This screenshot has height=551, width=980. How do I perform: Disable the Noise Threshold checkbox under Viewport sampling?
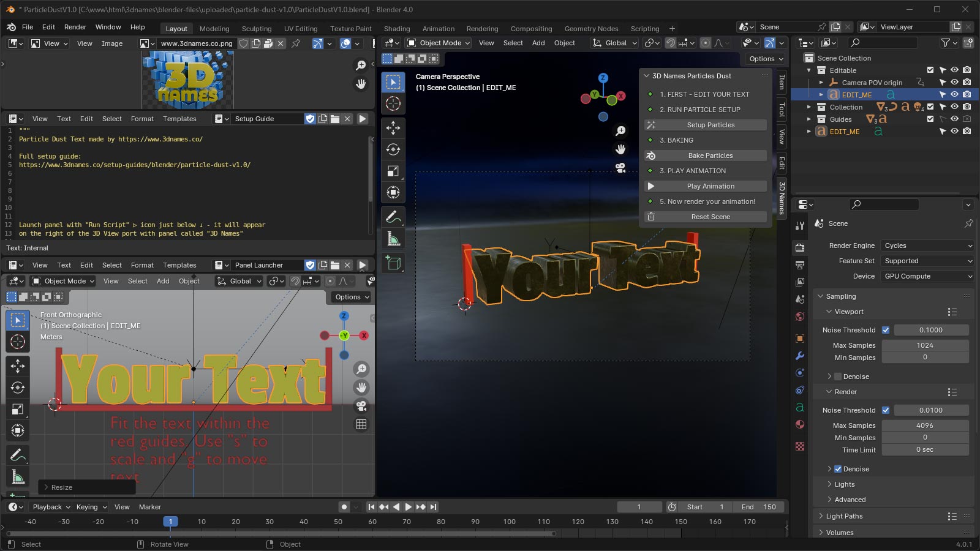886,330
